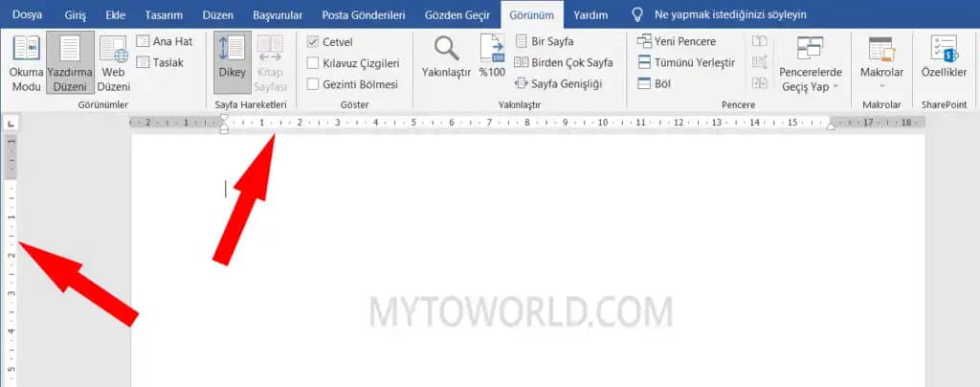Enable Gezinti Bölmesi navigation pane
980x387 pixels.
click(x=313, y=84)
